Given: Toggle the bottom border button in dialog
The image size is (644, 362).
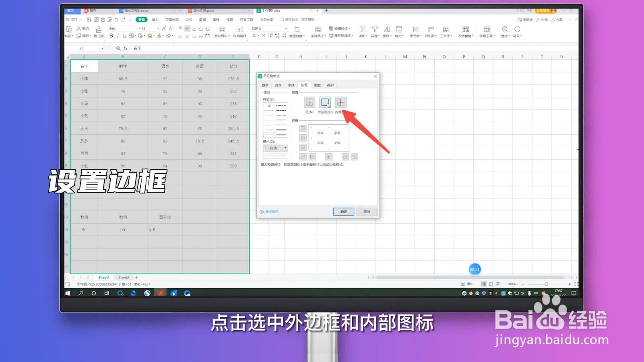Looking at the screenshot, I should [303, 147].
